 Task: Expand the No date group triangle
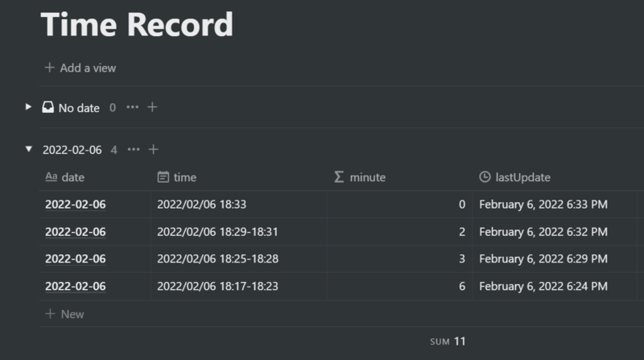(28, 107)
